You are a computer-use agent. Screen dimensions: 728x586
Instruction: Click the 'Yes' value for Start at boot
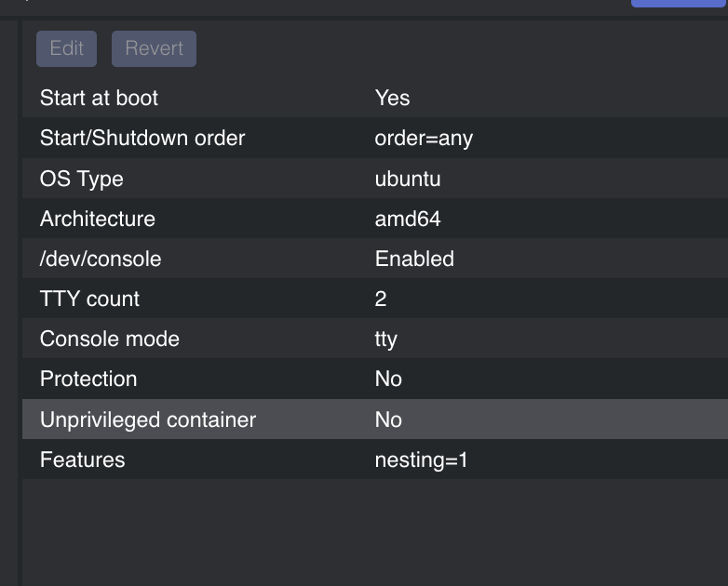(x=392, y=98)
